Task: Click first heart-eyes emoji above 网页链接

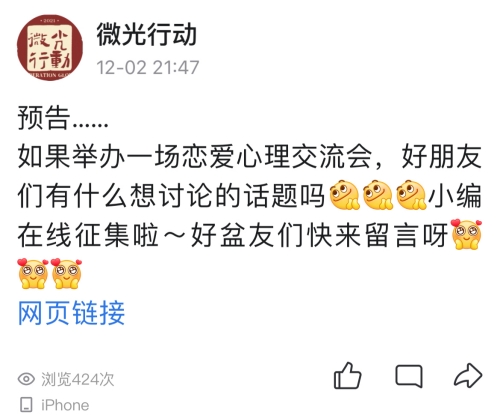Action: coord(33,273)
